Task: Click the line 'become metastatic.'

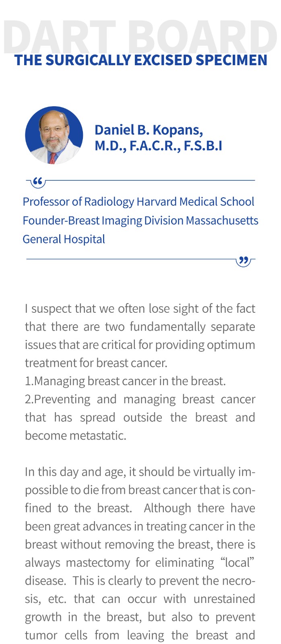Action: [x=76, y=436]
